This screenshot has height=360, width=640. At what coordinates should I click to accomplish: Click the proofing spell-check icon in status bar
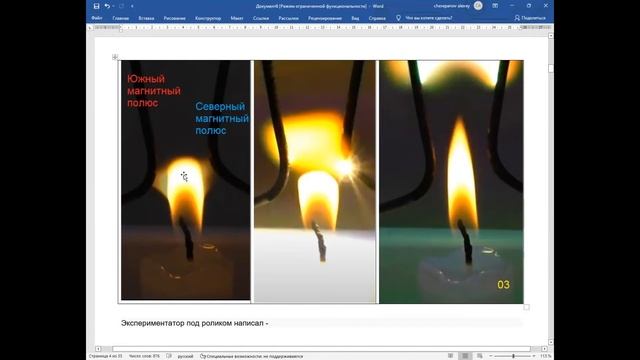pyautogui.click(x=169, y=356)
